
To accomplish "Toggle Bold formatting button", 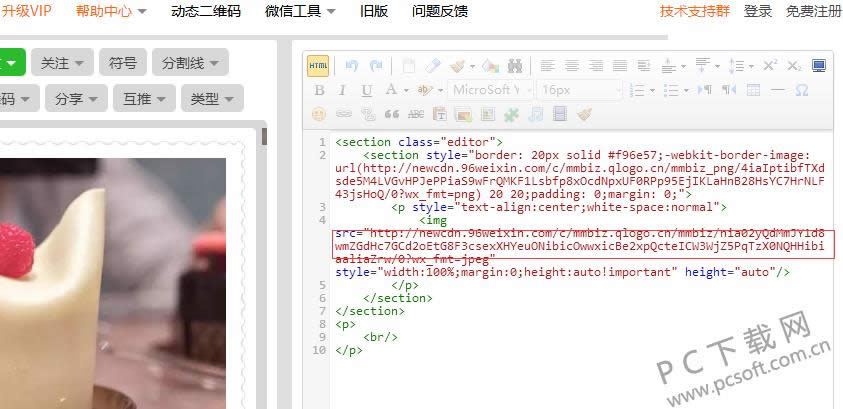I will point(319,90).
